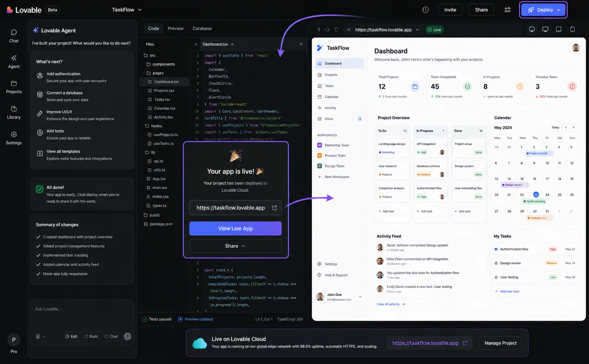Switch to the Preview tab
The image size is (589, 364).
point(175,28)
